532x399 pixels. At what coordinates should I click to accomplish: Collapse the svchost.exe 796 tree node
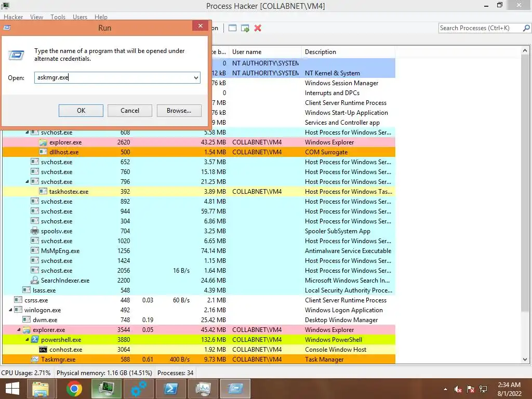(x=27, y=181)
